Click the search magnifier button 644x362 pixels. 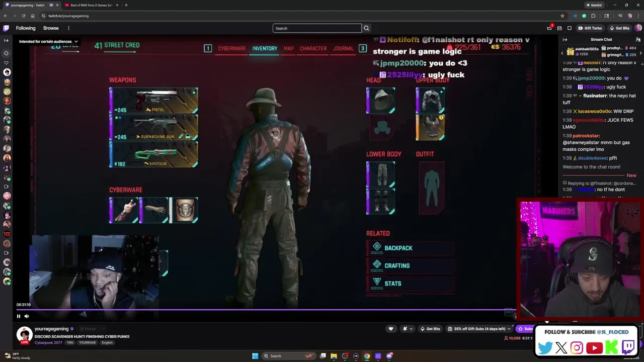[366, 28]
